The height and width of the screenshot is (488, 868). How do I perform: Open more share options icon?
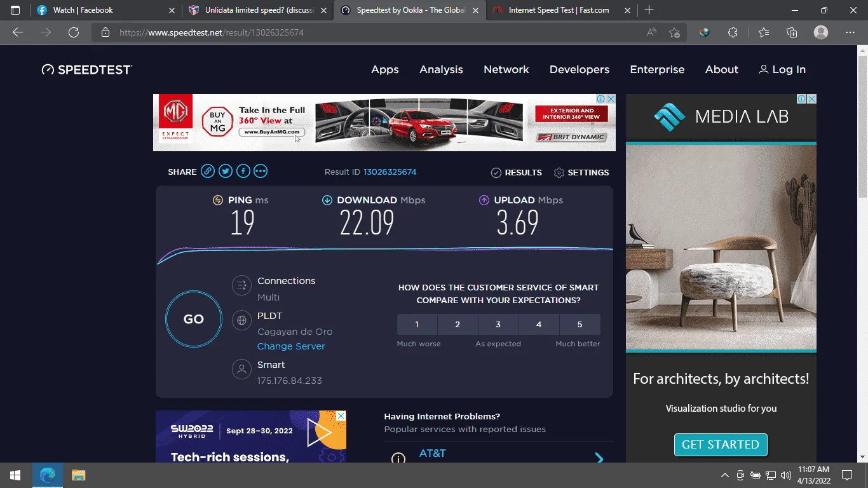261,172
